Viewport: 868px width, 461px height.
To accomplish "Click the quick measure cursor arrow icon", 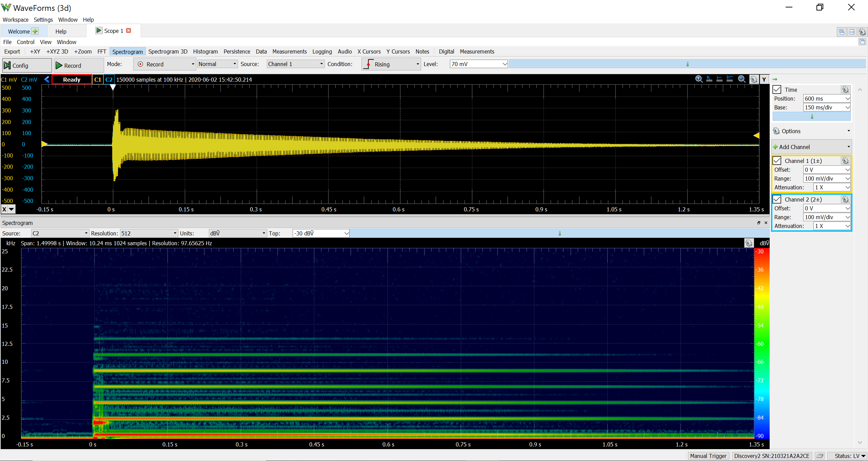I will (x=709, y=79).
